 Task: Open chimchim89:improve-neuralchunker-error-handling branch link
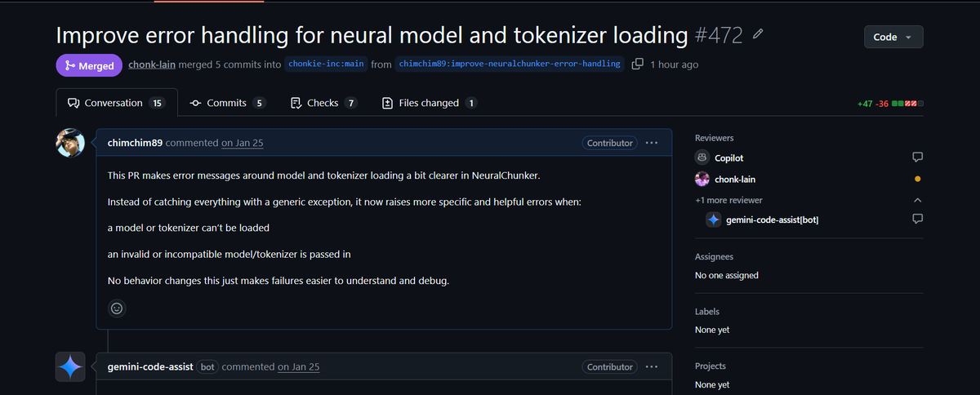510,64
